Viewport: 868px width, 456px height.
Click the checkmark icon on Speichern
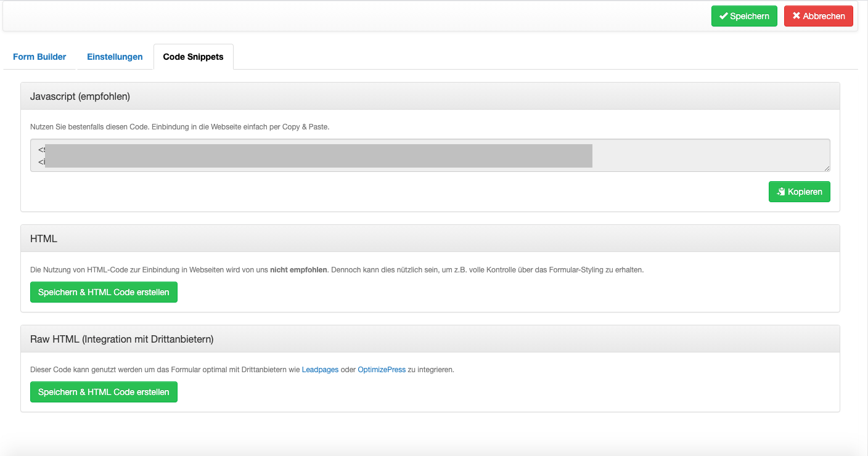[723, 16]
